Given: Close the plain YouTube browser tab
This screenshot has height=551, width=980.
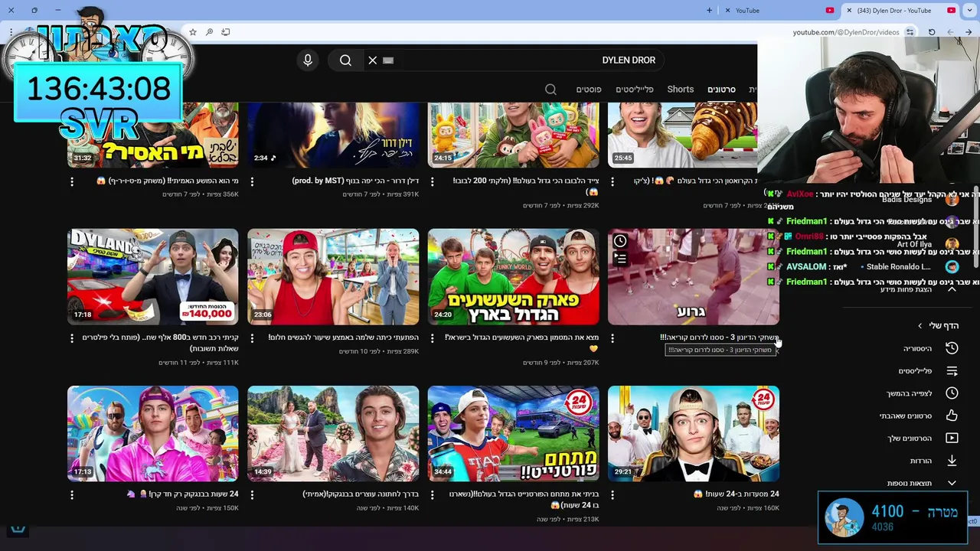Looking at the screenshot, I should click(x=727, y=11).
